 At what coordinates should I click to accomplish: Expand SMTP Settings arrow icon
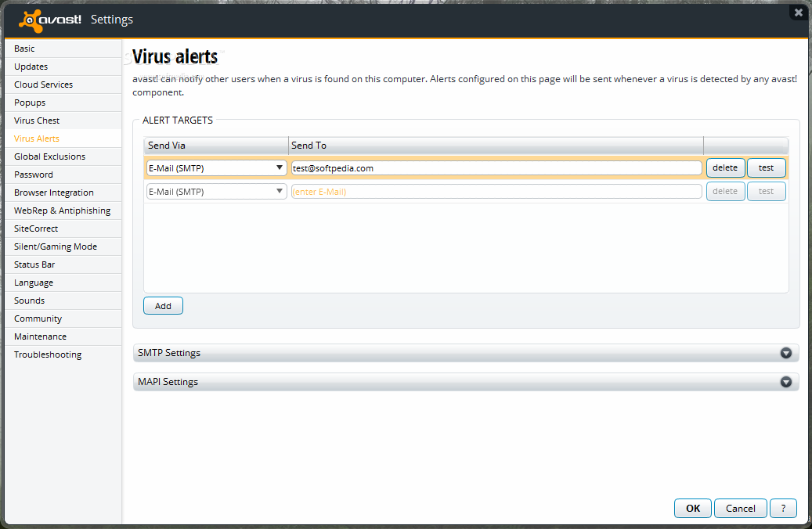(x=786, y=353)
